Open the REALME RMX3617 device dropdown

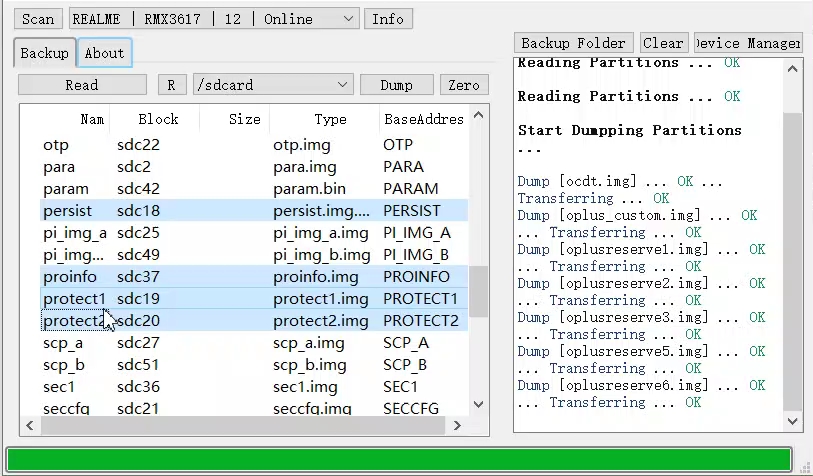point(214,19)
